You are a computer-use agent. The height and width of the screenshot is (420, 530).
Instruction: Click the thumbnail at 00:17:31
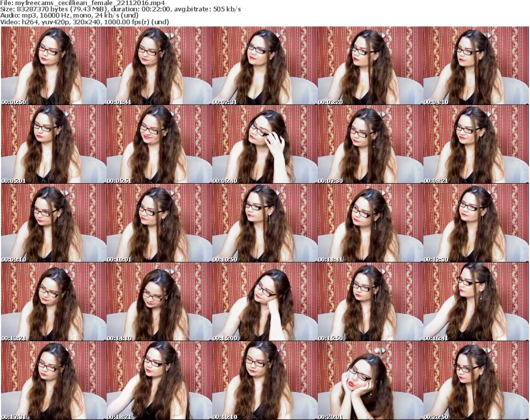pos(53,381)
